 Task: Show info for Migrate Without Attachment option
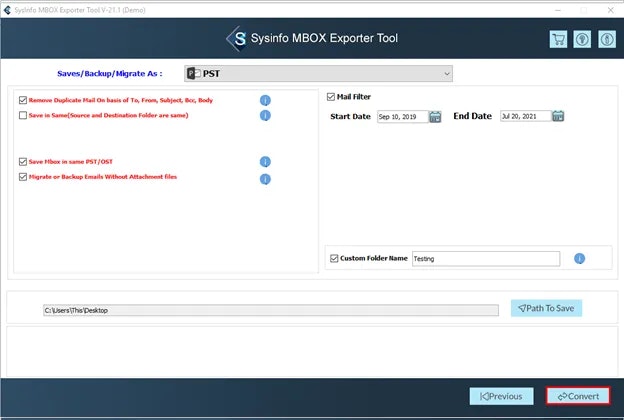pos(265,179)
